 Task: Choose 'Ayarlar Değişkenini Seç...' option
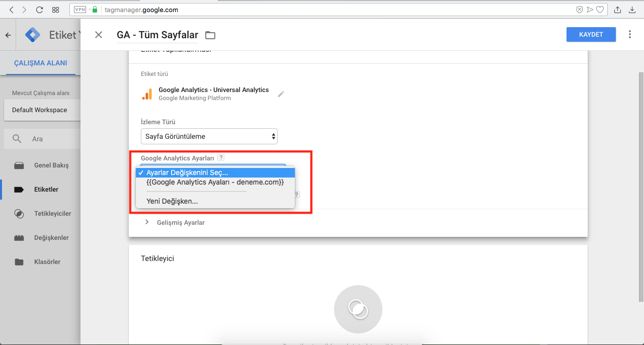pyautogui.click(x=215, y=172)
